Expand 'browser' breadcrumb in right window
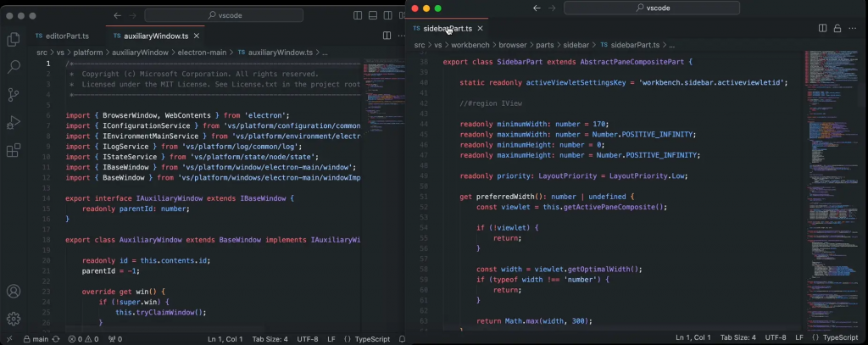The image size is (868, 345). pyautogui.click(x=513, y=45)
